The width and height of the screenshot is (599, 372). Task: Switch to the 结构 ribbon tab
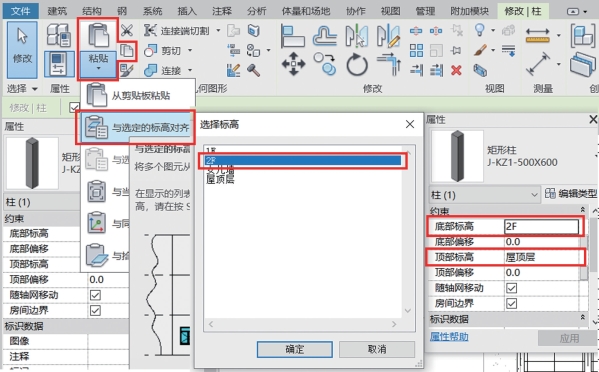pos(92,11)
